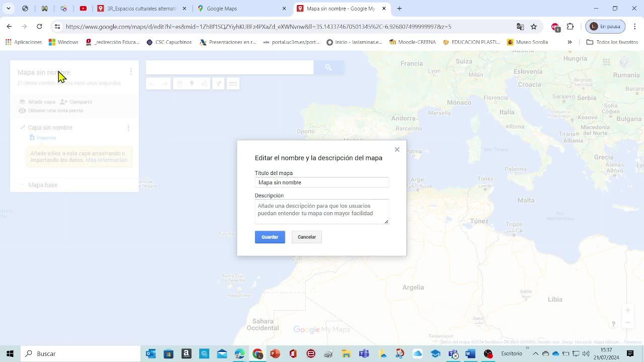This screenshot has width=644, height=362.
Task: Open the Chrome three-dot menu
Action: 635,27
